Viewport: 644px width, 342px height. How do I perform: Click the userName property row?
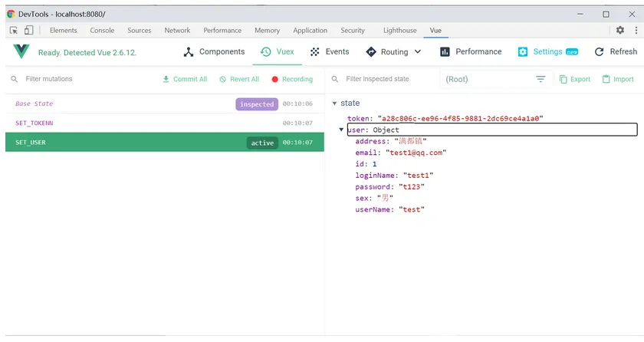point(389,209)
